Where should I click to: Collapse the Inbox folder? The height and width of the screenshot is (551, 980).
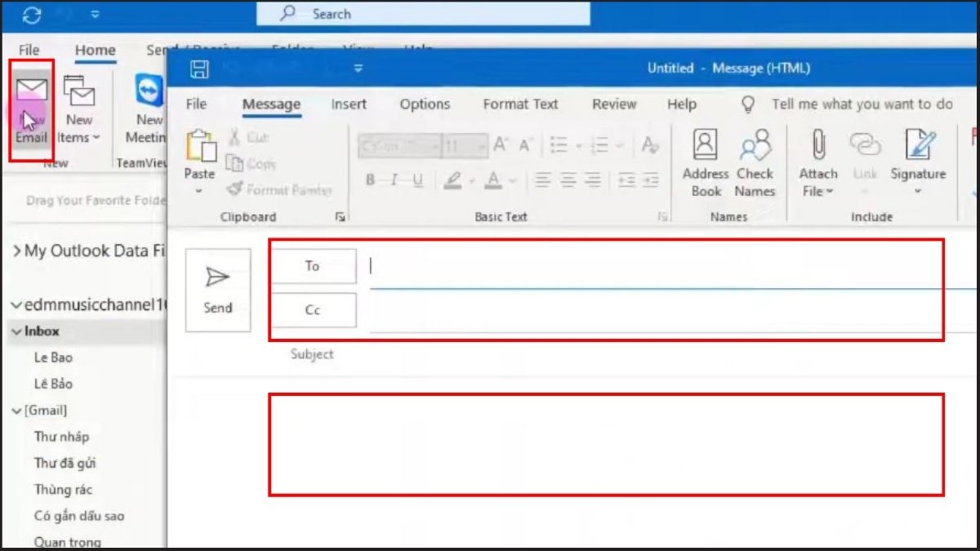pyautogui.click(x=16, y=331)
